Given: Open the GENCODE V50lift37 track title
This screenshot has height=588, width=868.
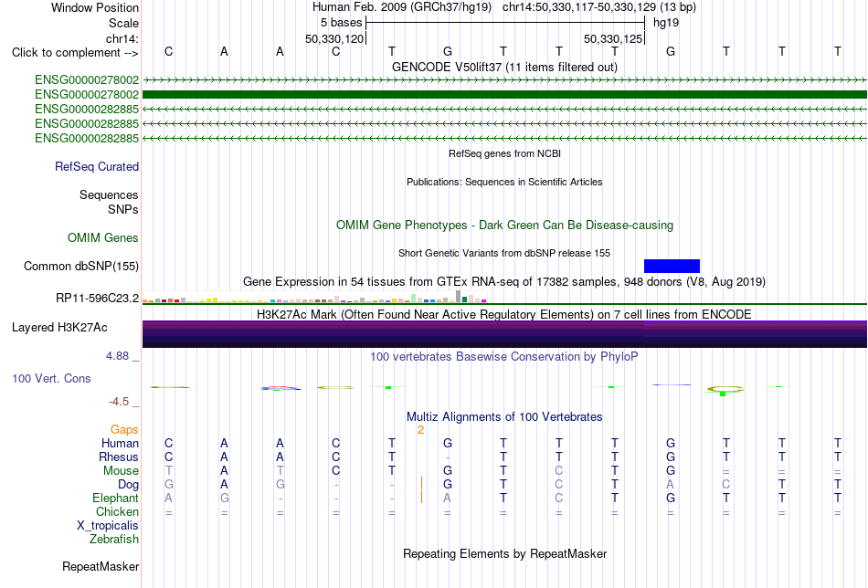Looking at the screenshot, I should [x=504, y=67].
